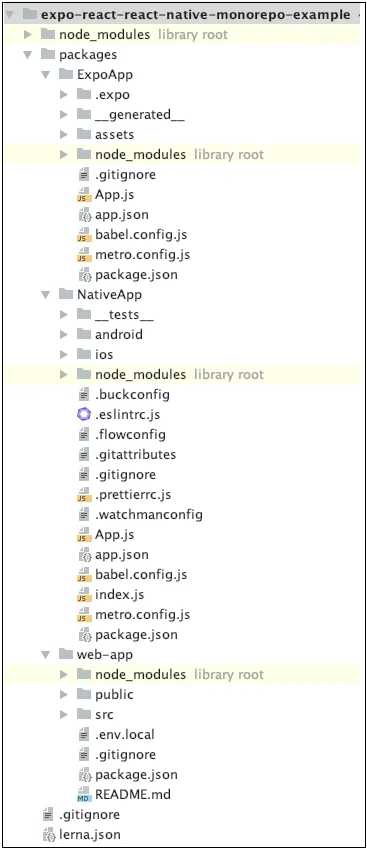Select node_modules library root under ExpoApp

[179, 155]
